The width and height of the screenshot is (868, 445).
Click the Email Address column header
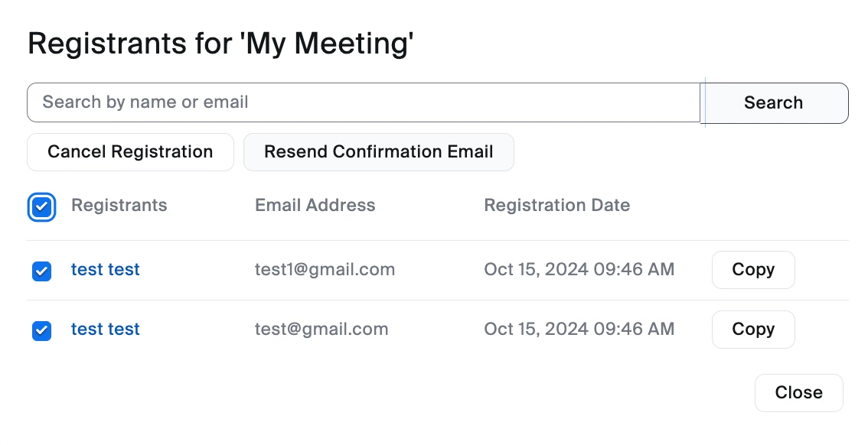point(315,206)
